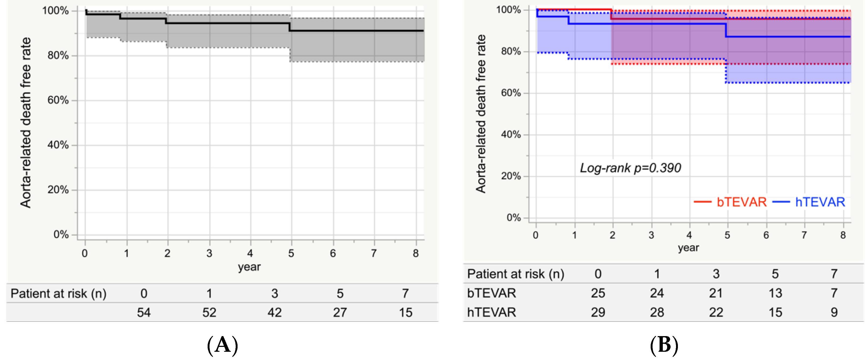Image resolution: width=868 pixels, height=362 pixels.
Task: Click the value 22 in hTEVAR row
Action: point(716,312)
